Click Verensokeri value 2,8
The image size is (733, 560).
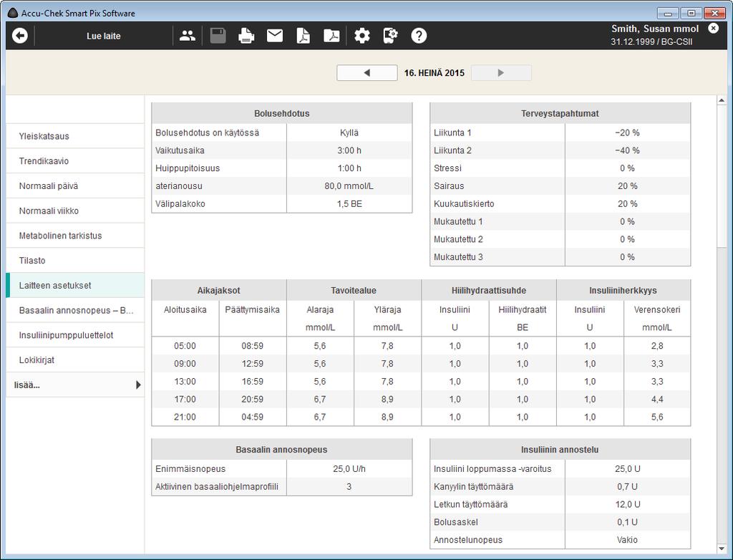[x=657, y=346]
